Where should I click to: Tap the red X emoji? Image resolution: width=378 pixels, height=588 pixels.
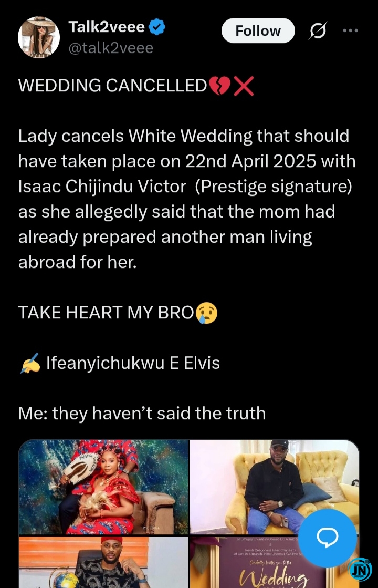(244, 86)
